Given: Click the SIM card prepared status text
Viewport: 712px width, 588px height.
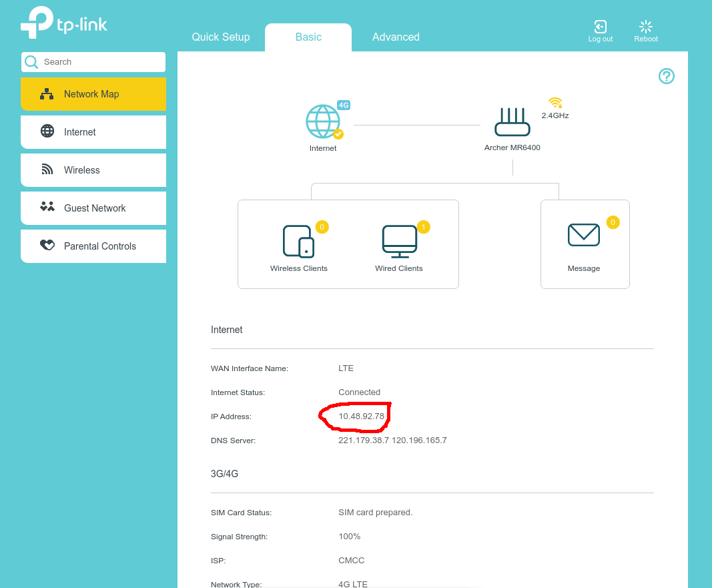Looking at the screenshot, I should click(x=375, y=513).
